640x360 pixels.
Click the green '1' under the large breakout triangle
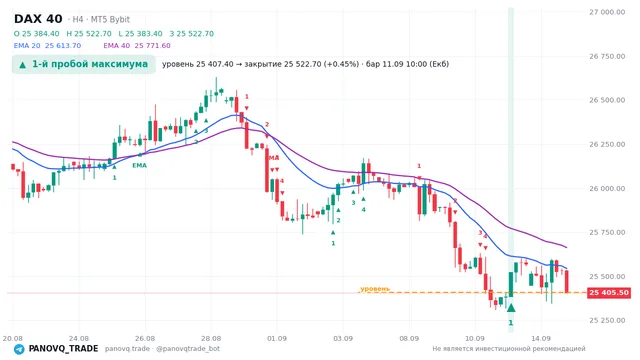pos(511,323)
